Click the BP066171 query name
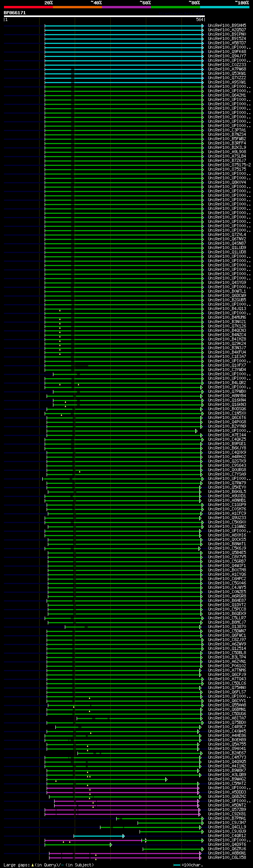Image resolution: width=253 pixels, height=868 pixels. coord(15,13)
